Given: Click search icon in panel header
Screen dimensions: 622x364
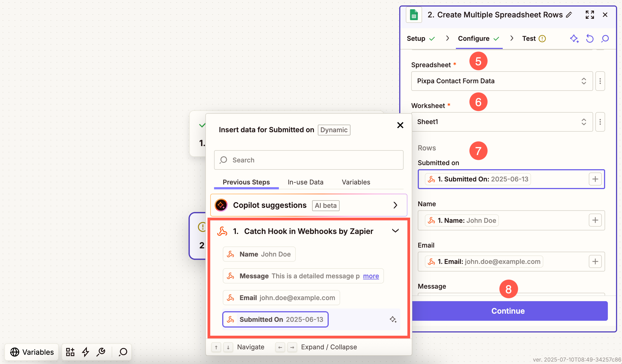Looking at the screenshot, I should pyautogui.click(x=605, y=39).
